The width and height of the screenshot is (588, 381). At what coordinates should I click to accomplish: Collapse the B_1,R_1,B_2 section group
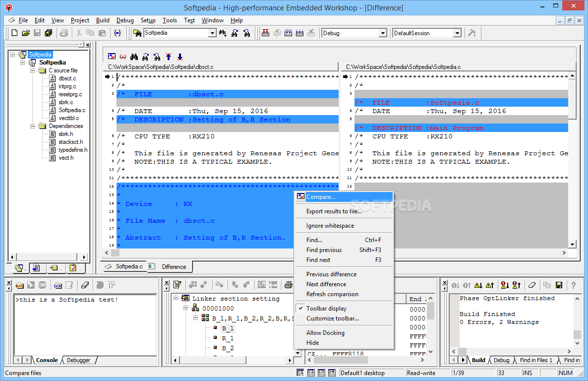click(196, 318)
